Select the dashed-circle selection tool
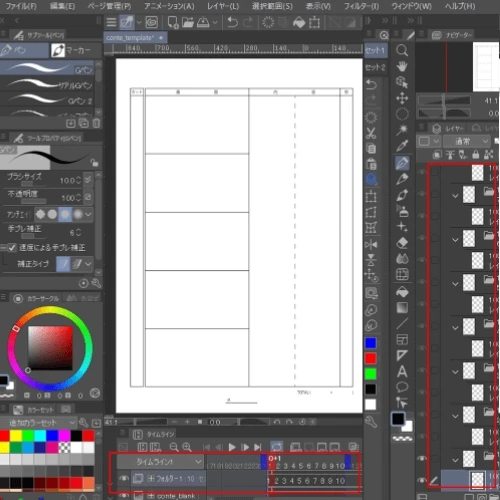Viewport: 500px width, 500px height. click(x=402, y=114)
